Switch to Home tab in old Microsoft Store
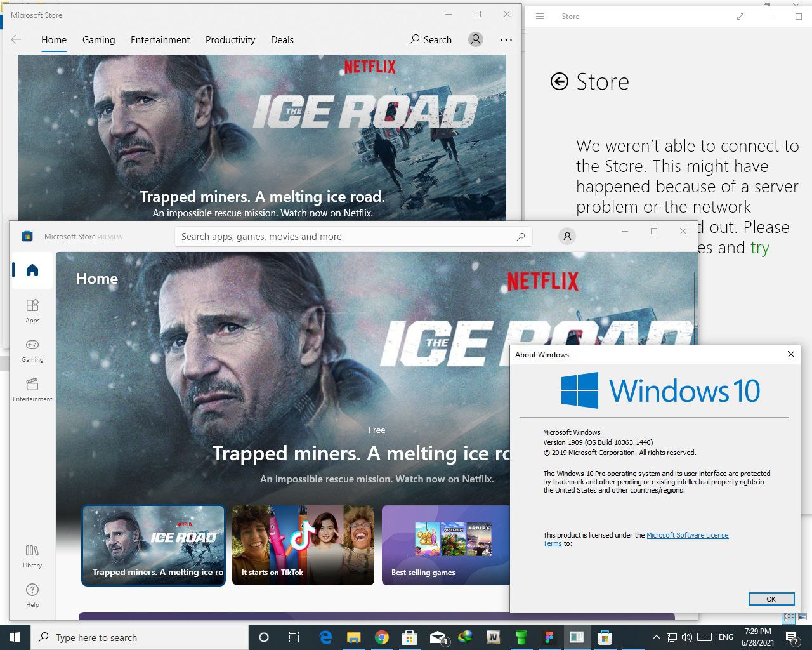Image resolution: width=812 pixels, height=650 pixels. tap(54, 39)
